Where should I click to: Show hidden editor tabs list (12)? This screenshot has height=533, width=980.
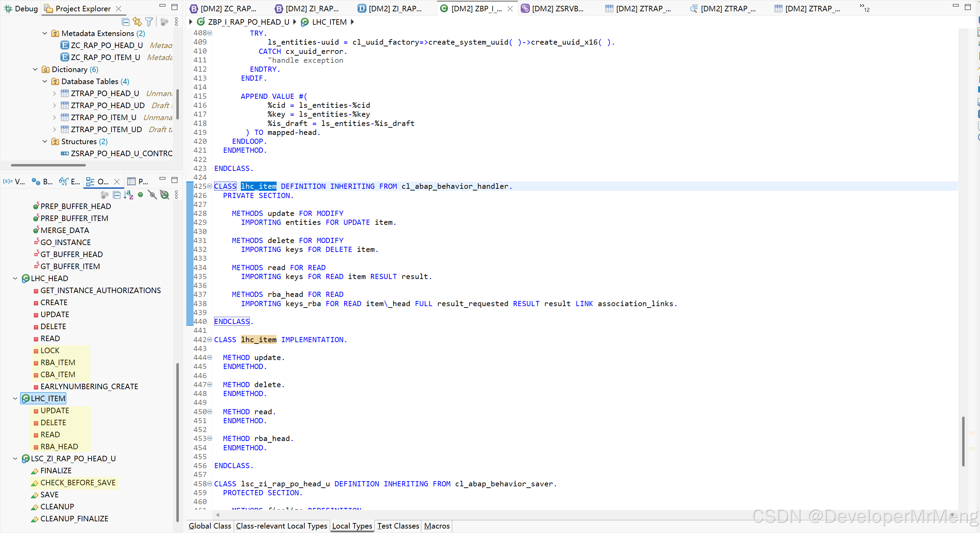tap(864, 8)
